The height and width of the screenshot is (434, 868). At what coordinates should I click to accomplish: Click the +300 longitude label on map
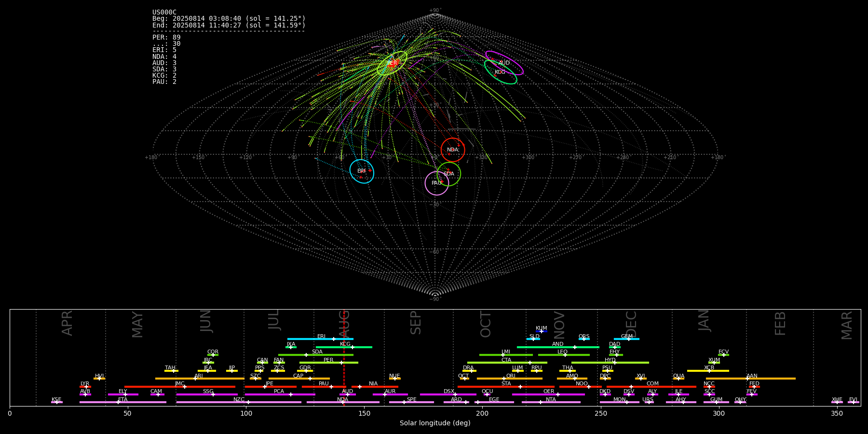[x=528, y=157]
